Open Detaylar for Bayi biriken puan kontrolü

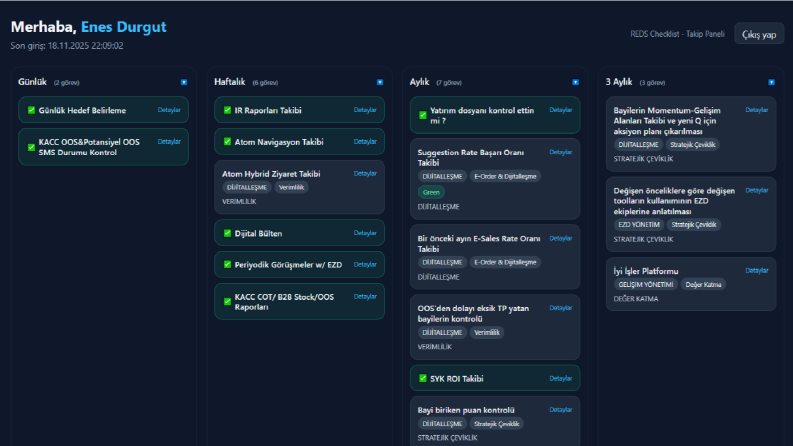pyautogui.click(x=560, y=410)
